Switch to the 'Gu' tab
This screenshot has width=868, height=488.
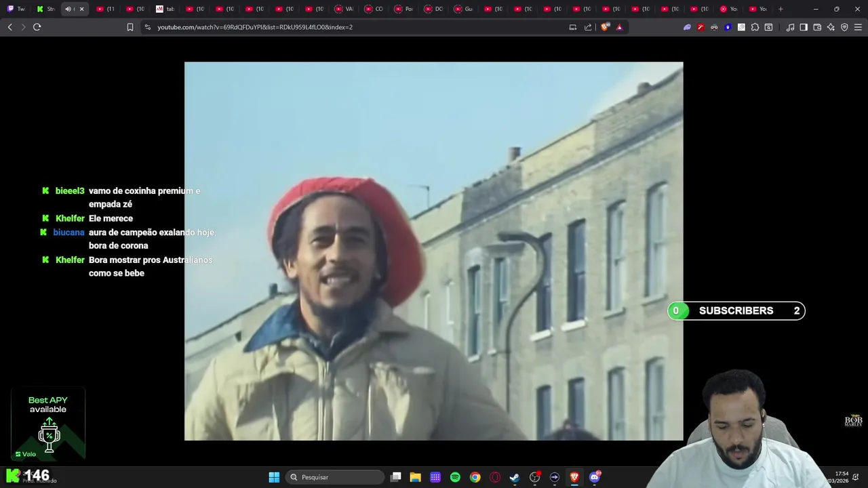[x=464, y=9]
